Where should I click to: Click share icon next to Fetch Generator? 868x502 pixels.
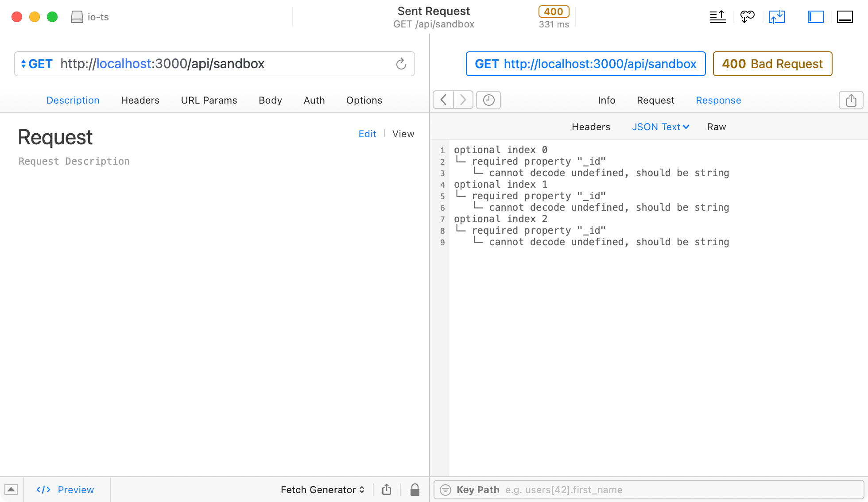point(387,490)
